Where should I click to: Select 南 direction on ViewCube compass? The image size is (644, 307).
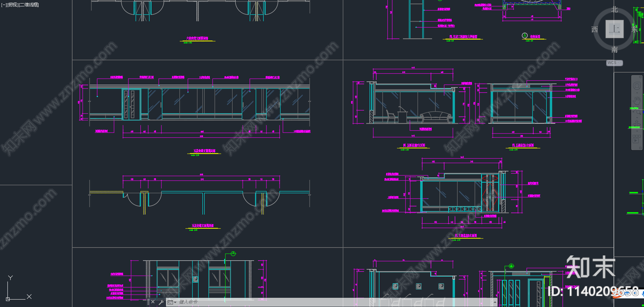[615, 50]
